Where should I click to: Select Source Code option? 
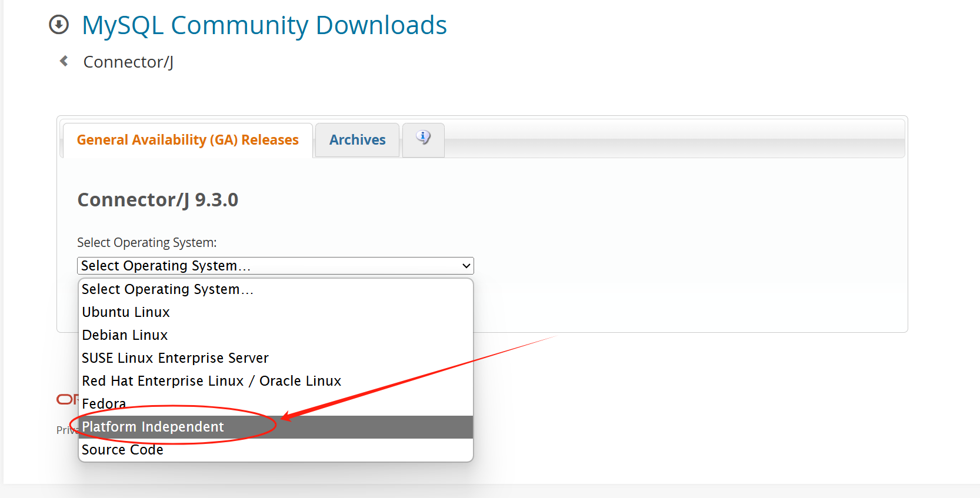click(276, 450)
